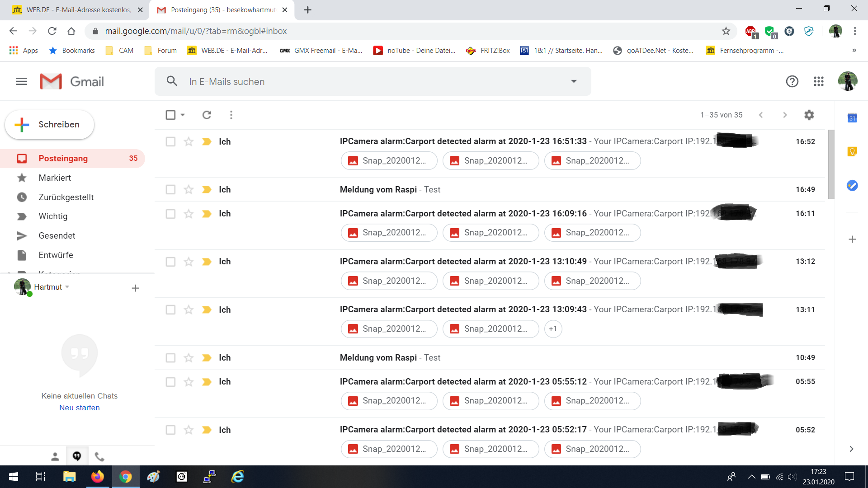The width and height of the screenshot is (868, 488).
Task: Click the Gmail support question mark icon
Action: point(792,81)
